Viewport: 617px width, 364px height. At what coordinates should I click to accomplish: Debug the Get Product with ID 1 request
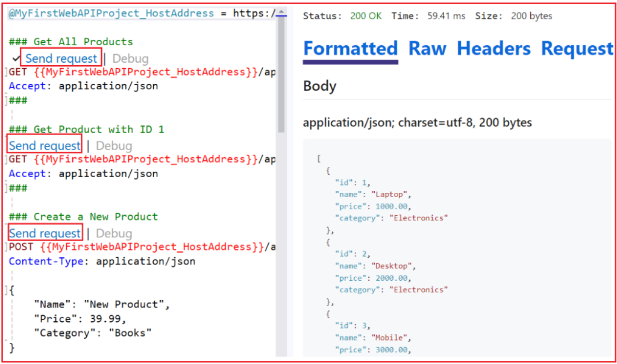point(114,146)
